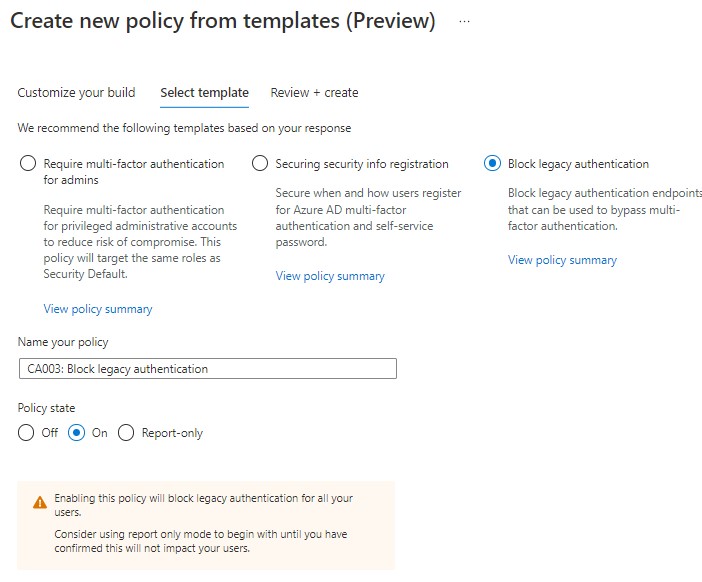Click the recommended templates description text
The width and height of the screenshot is (702, 582).
(x=184, y=128)
